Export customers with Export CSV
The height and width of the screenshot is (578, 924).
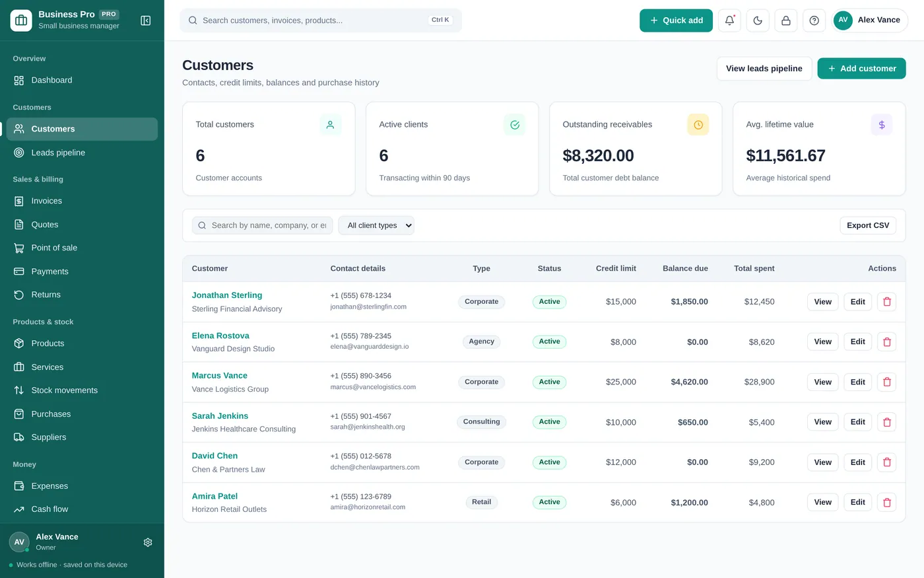pos(868,225)
